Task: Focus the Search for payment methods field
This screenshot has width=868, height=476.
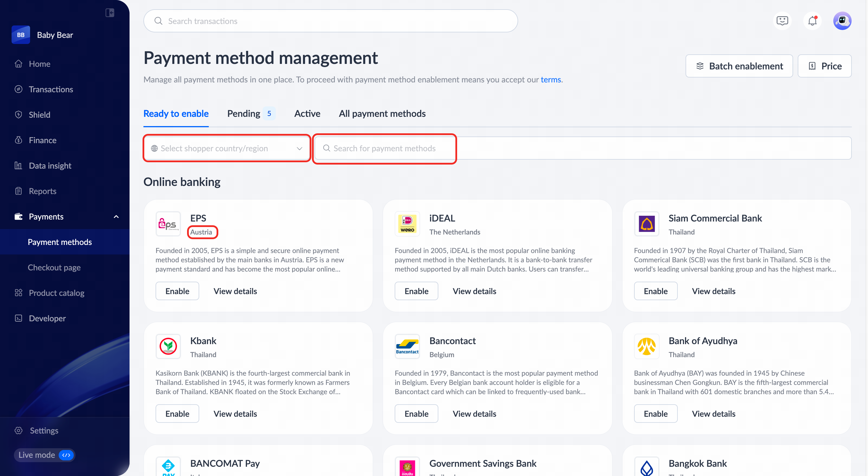Action: point(385,148)
